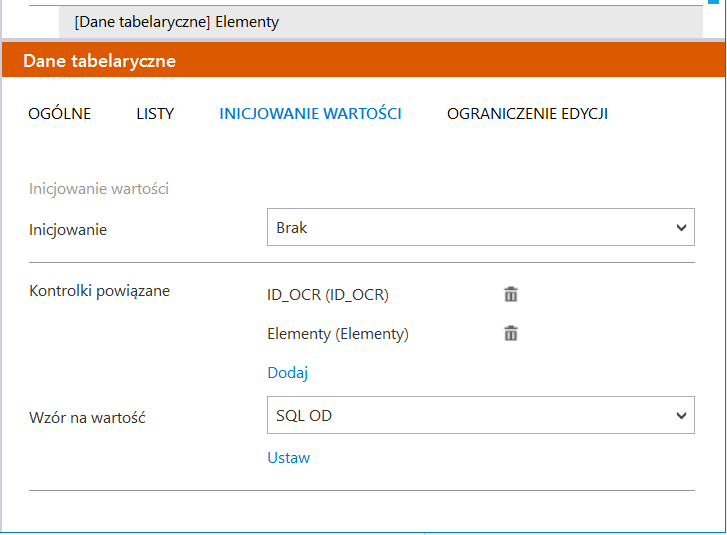Select the INICJOWANIE WARTOŚCI tab
Viewport: 727px width, 535px height.
click(310, 113)
